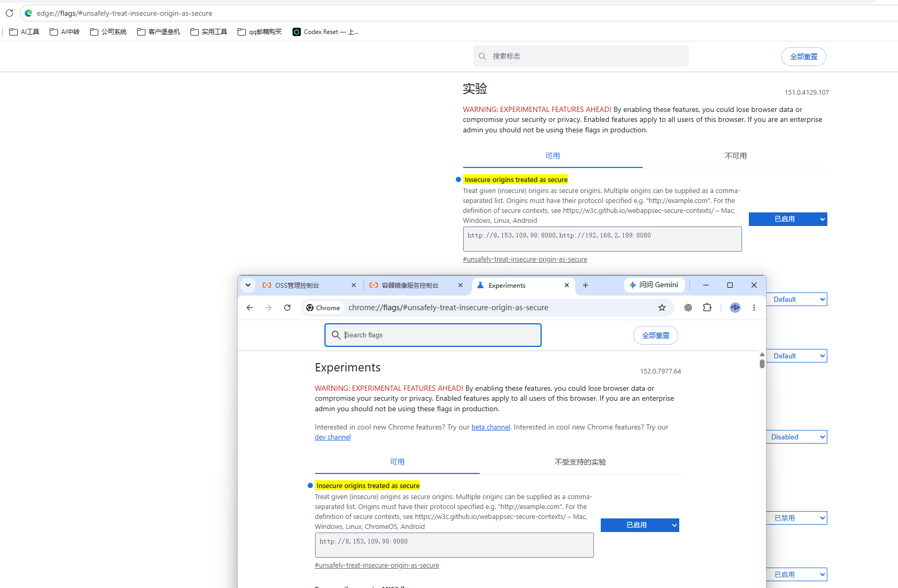Click Chrome's forward navigation arrow

click(268, 308)
